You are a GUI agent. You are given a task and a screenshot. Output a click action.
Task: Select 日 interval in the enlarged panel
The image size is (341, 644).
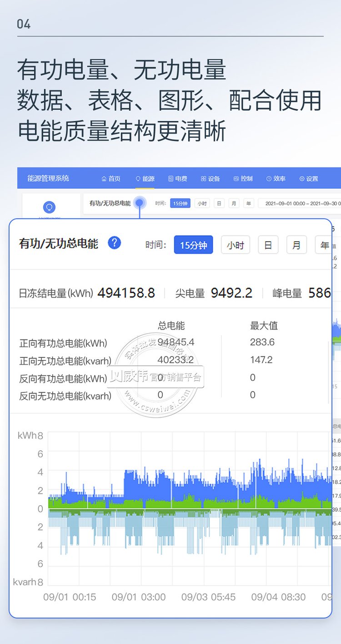coord(268,245)
